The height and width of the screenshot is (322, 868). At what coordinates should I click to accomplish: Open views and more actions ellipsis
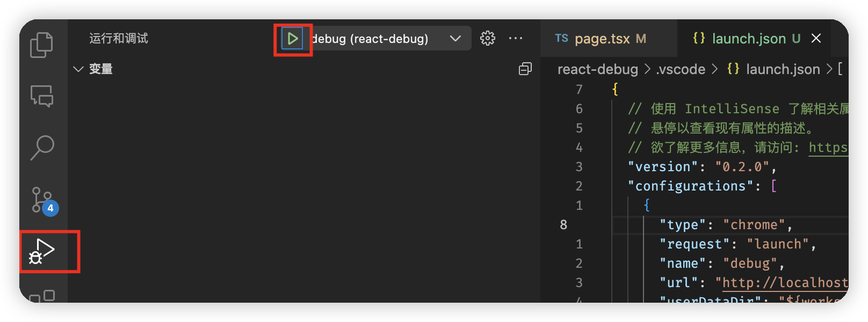(x=516, y=38)
